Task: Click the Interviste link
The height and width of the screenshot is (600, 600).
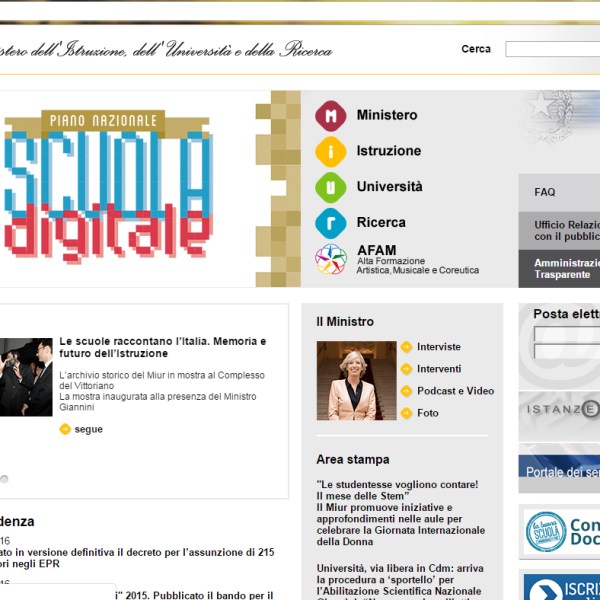Action: 439,347
